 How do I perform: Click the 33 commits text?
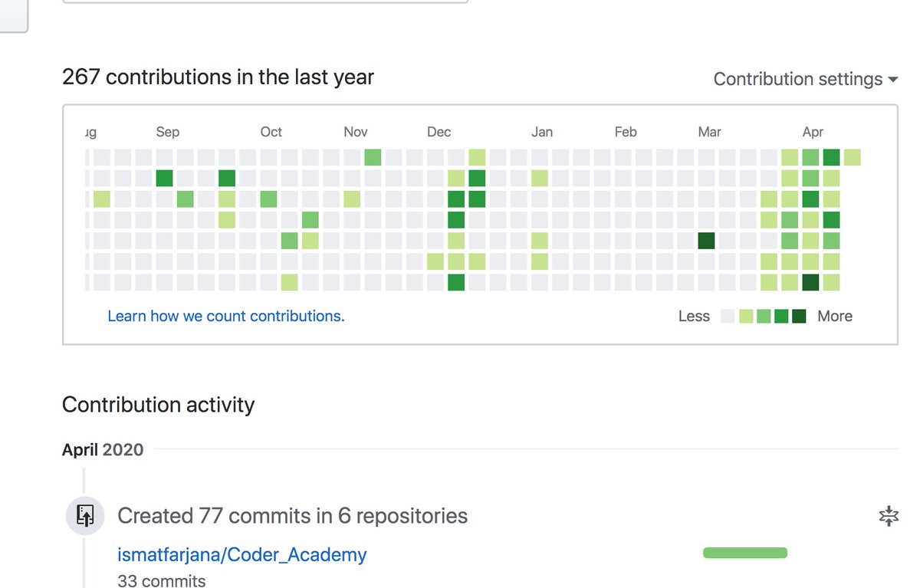[162, 580]
